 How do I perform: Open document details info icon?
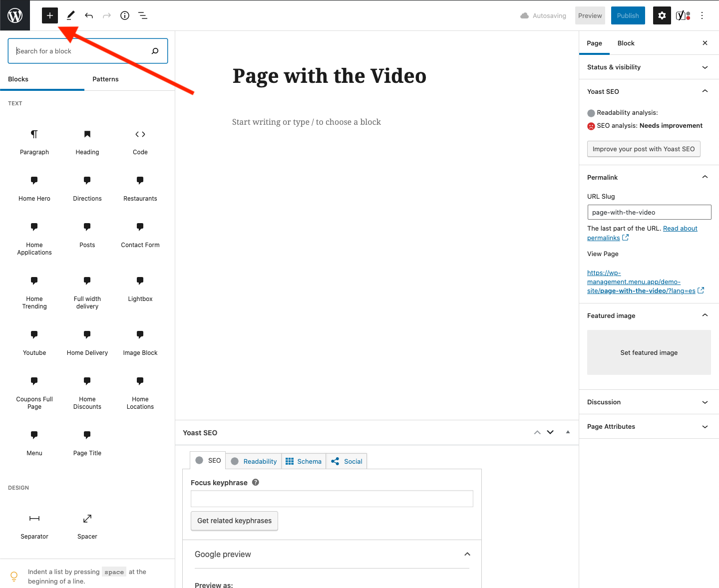coord(125,15)
